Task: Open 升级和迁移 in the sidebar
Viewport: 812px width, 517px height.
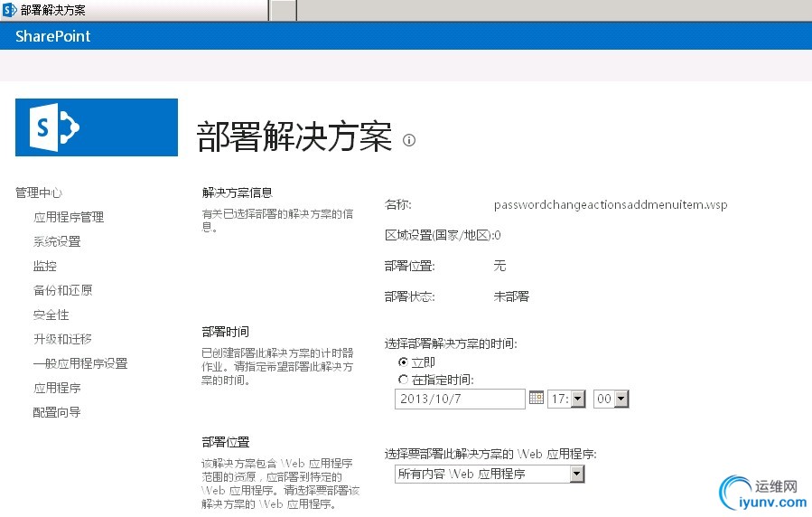Action: [62, 339]
